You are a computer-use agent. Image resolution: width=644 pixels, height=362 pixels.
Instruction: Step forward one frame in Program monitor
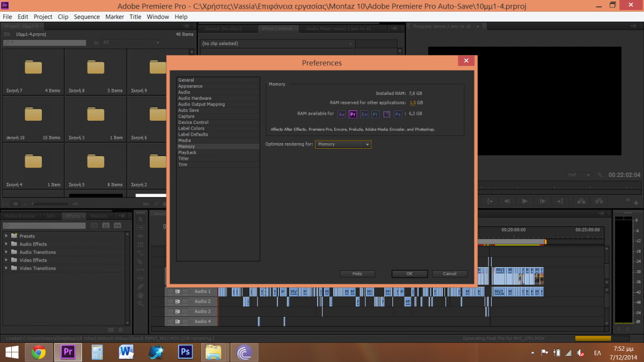(543, 201)
